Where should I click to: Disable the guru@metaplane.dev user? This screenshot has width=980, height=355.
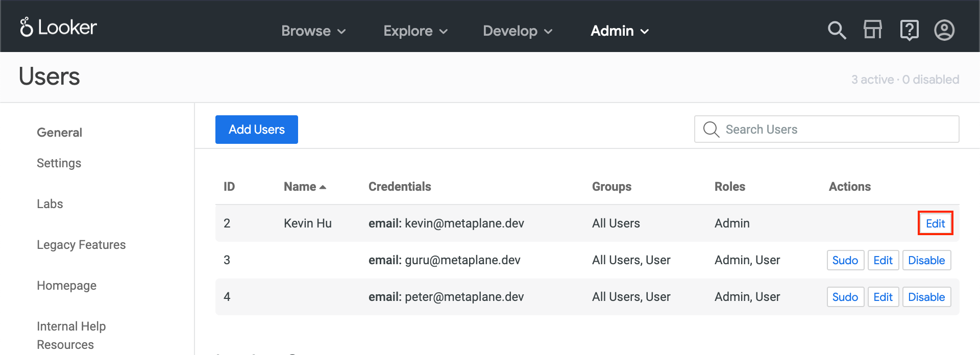[x=926, y=260]
